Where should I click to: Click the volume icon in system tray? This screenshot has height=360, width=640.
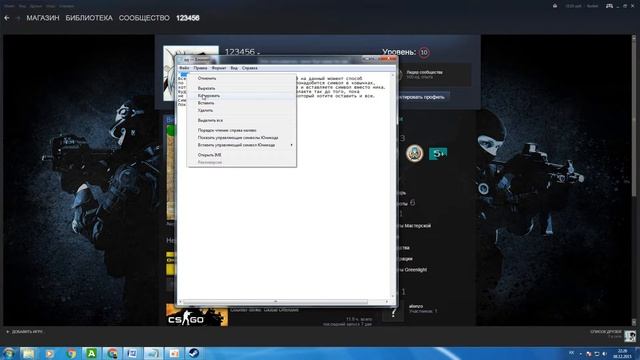(604, 354)
